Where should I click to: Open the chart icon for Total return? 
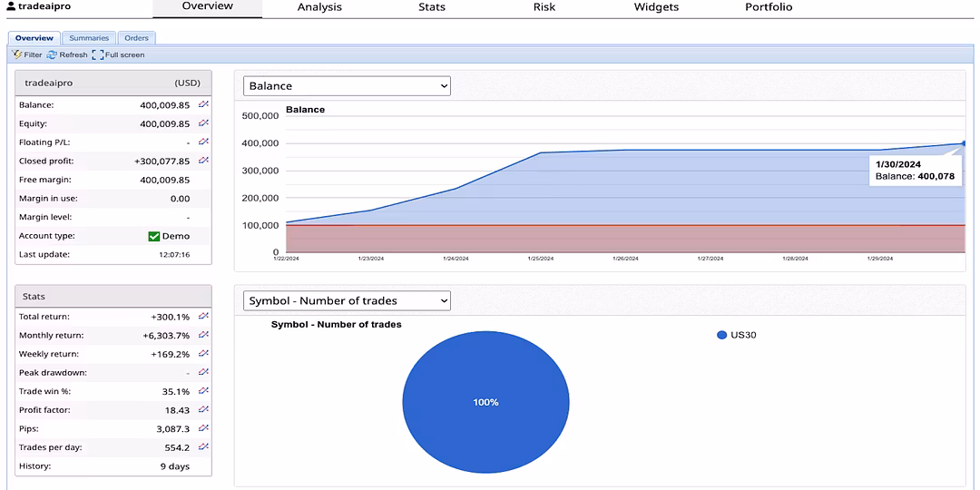(x=203, y=317)
